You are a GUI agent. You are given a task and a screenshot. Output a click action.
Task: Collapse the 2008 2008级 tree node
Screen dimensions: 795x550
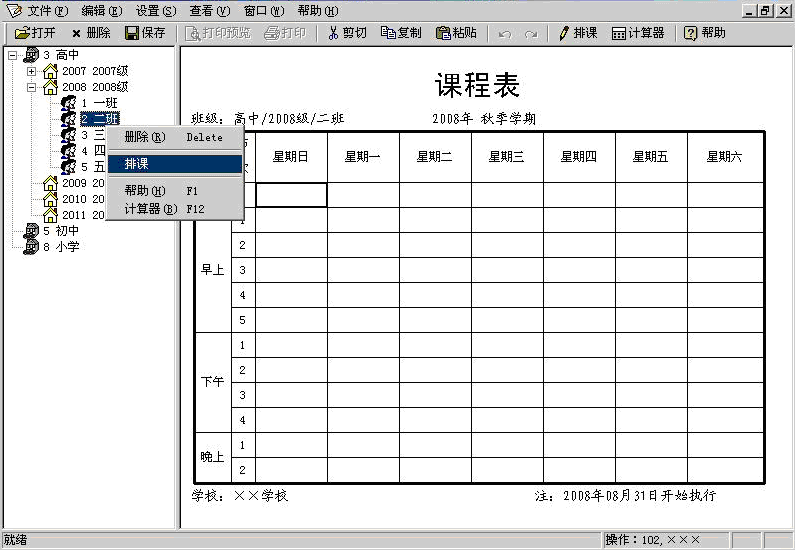31,88
